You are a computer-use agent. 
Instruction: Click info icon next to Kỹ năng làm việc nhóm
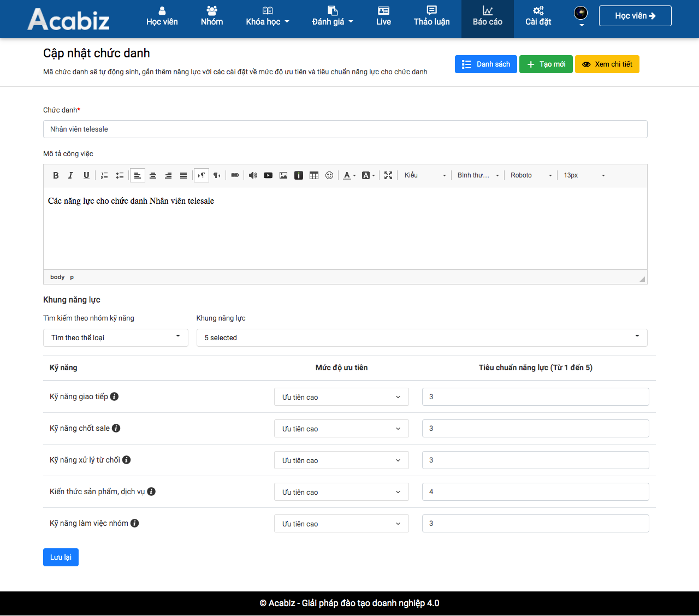click(134, 523)
